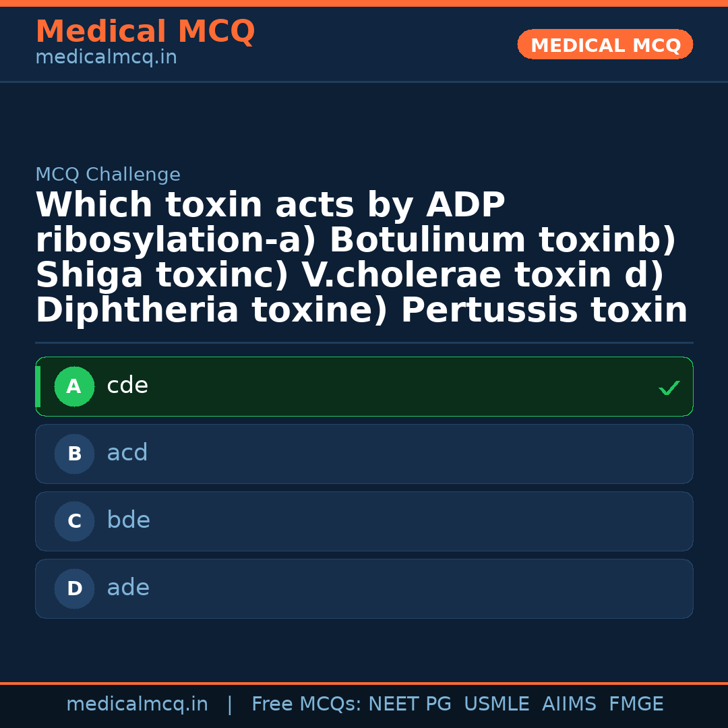Open medicalmcq.in link below header title
Image resolution: width=728 pixels, height=728 pixels.
click(106, 58)
